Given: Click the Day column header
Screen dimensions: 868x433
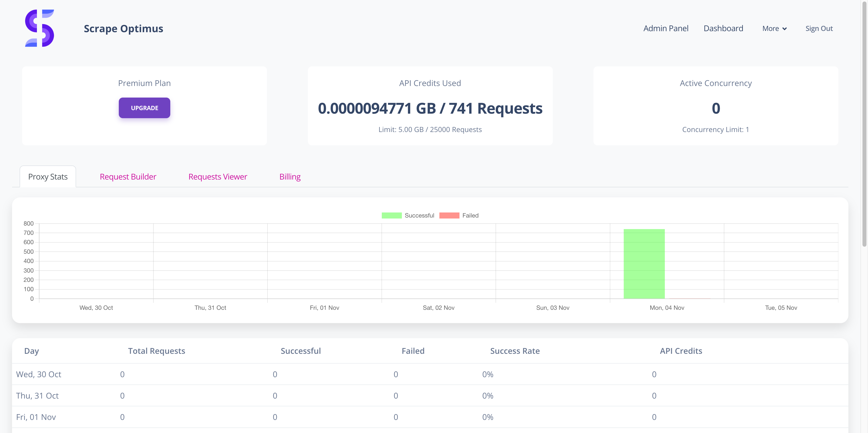Looking at the screenshot, I should pos(31,351).
